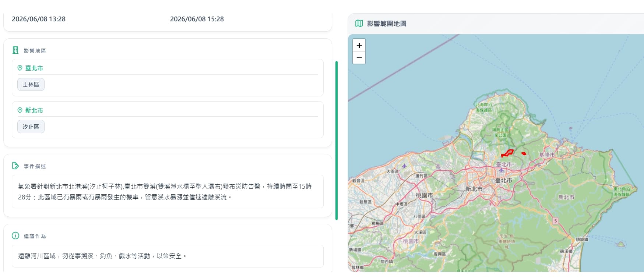This screenshot has width=644, height=280.
Task: Click the 事件描述 section heading
Action: click(x=35, y=166)
